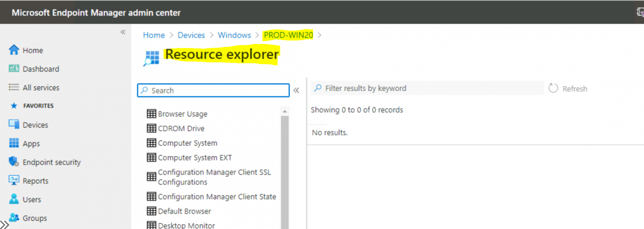Select Configuration Manager Client SSL Configurations

[x=214, y=177]
